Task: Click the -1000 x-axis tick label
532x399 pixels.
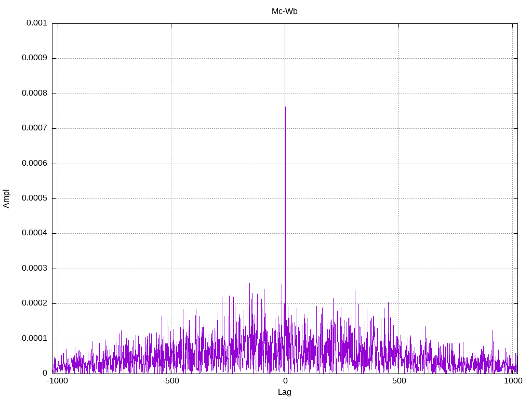Action: [57, 381]
